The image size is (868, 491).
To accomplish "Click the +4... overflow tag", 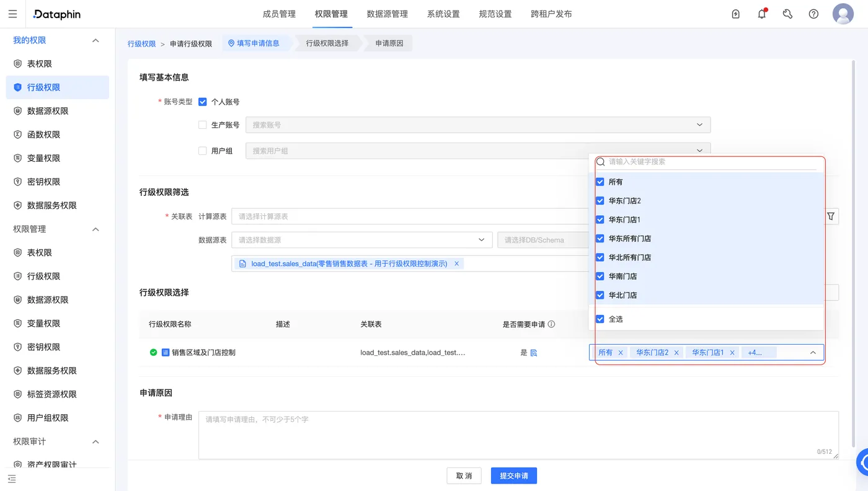I will [x=759, y=353].
